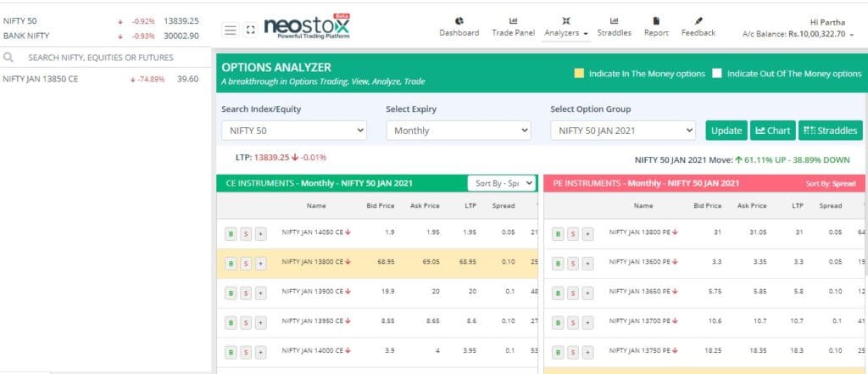The width and height of the screenshot is (868, 374).
Task: Click the search field for equities
Action: point(105,57)
